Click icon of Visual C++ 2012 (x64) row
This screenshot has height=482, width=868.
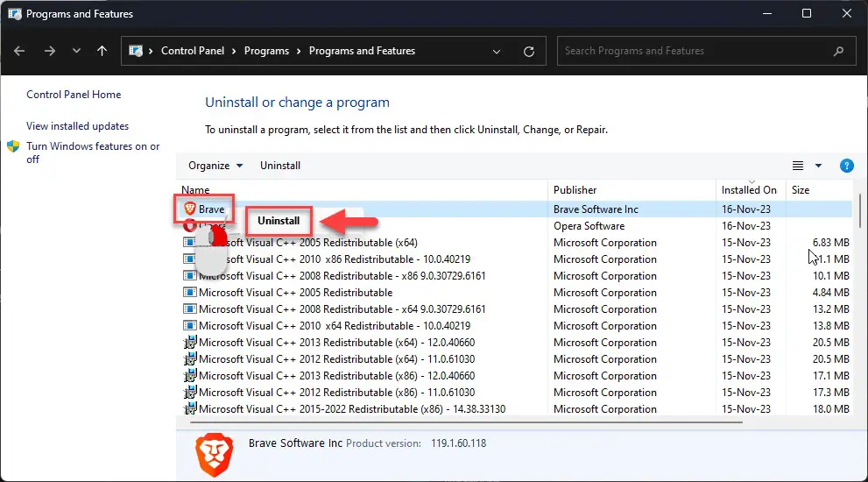click(190, 359)
